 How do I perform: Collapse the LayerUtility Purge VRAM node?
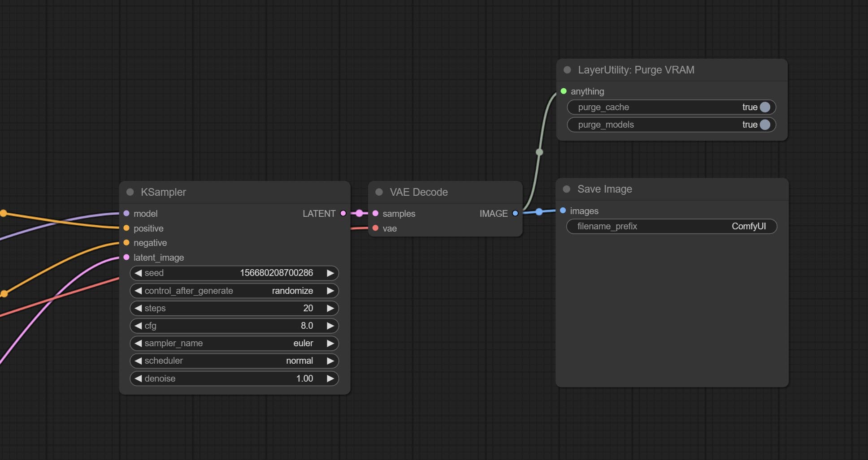point(567,70)
